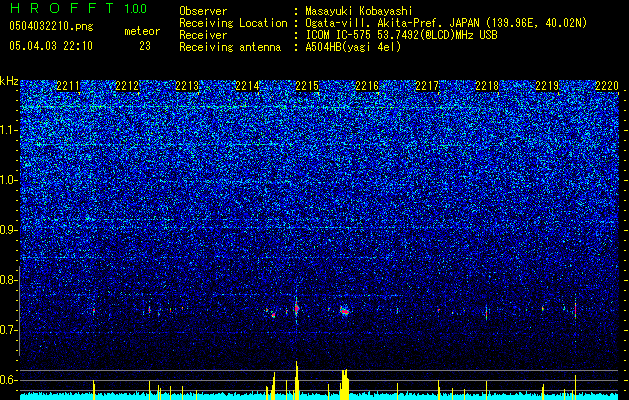This screenshot has width=629, height=400.
Task: Click the 0.7 kHz frequency label
Action: (x=8, y=330)
